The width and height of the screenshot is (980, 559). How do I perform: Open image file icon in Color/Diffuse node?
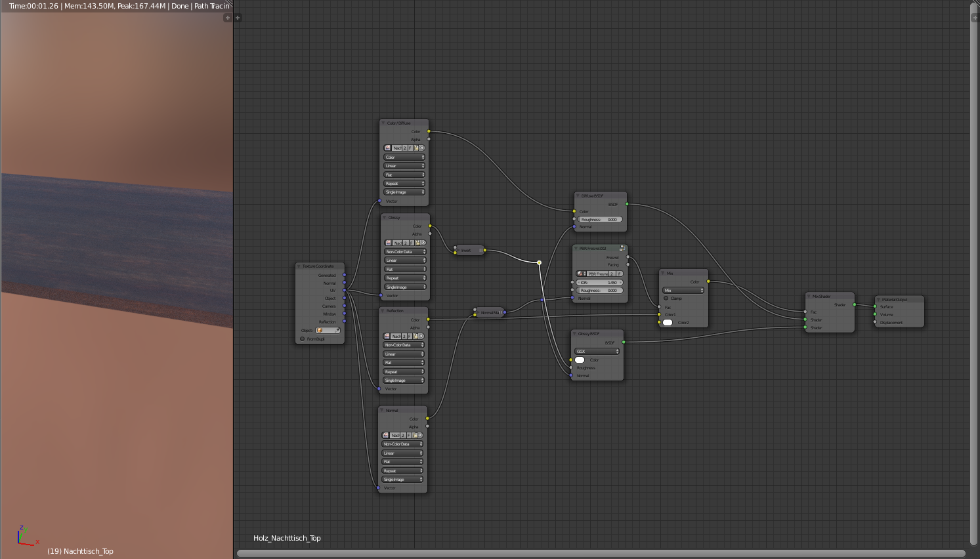pyautogui.click(x=416, y=148)
